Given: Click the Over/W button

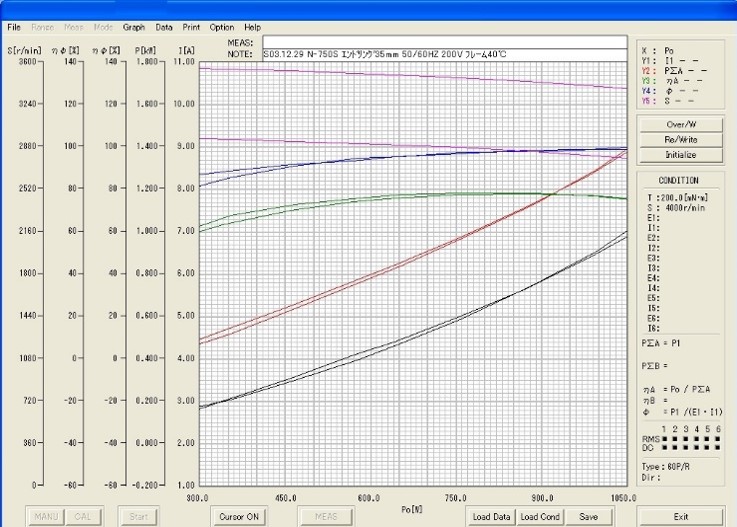Looking at the screenshot, I should coord(680,124).
